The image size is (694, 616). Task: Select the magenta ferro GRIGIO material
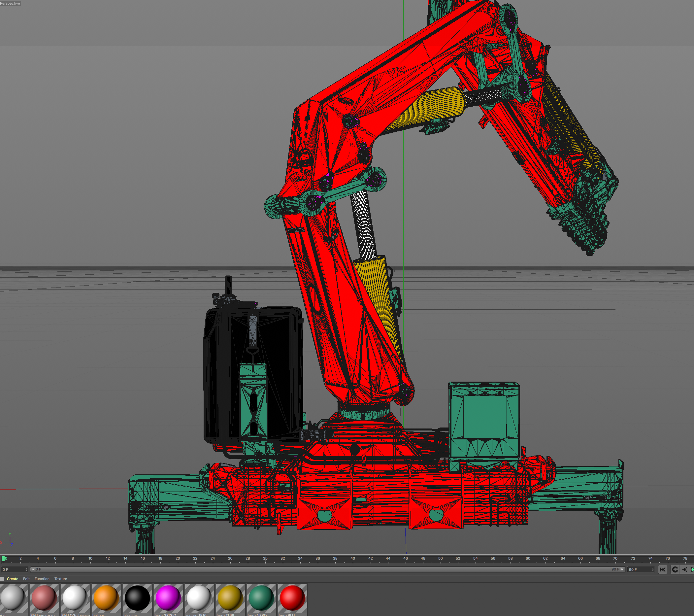click(168, 597)
